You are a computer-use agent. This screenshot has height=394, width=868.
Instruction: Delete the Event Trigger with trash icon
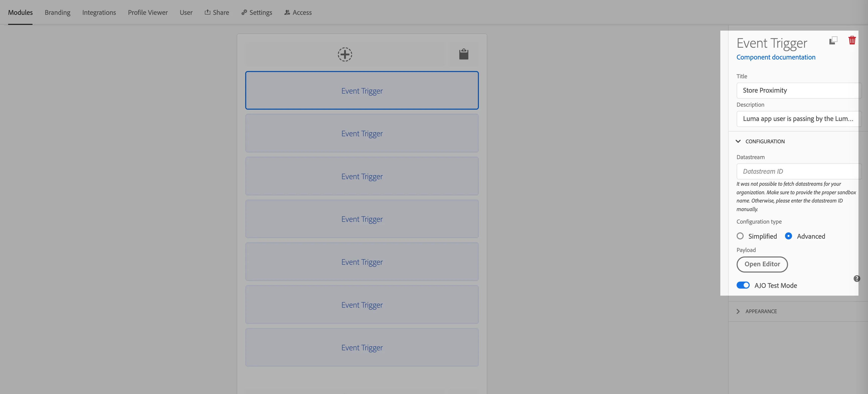pos(852,40)
